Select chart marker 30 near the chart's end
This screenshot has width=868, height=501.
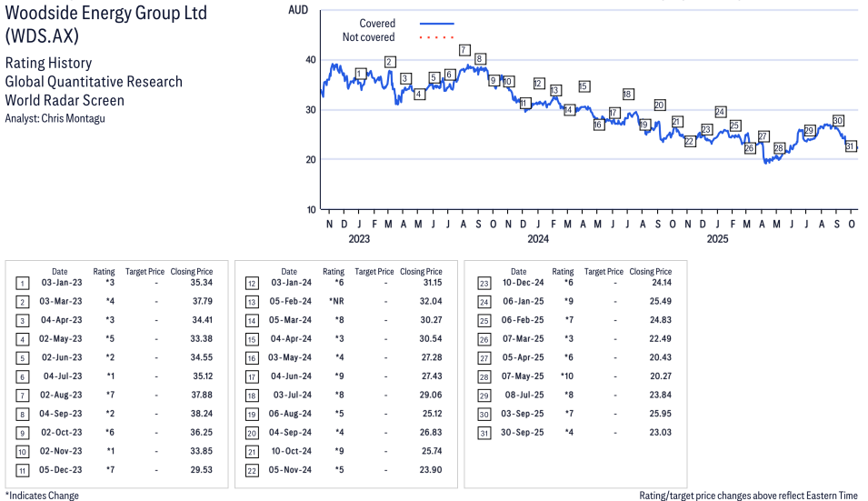(x=838, y=121)
